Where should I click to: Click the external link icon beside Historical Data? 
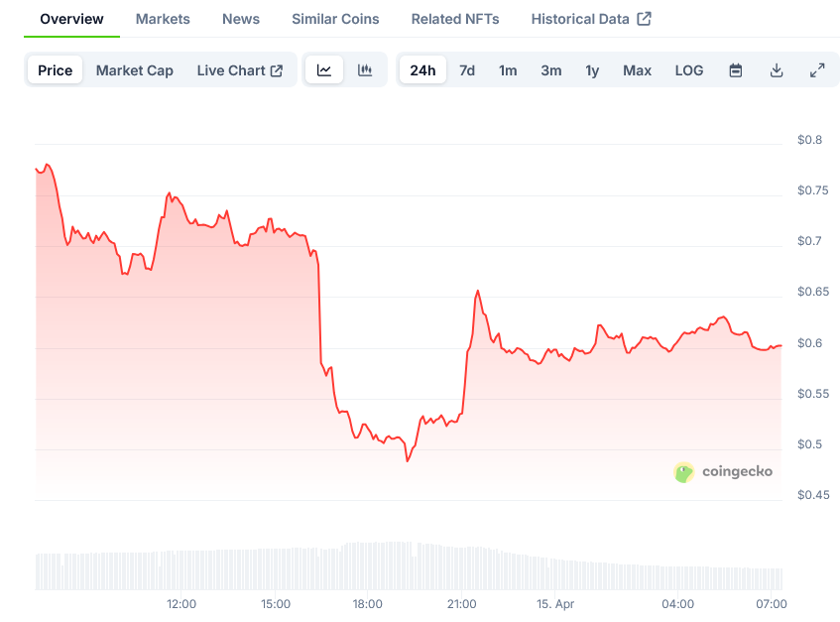(x=645, y=19)
